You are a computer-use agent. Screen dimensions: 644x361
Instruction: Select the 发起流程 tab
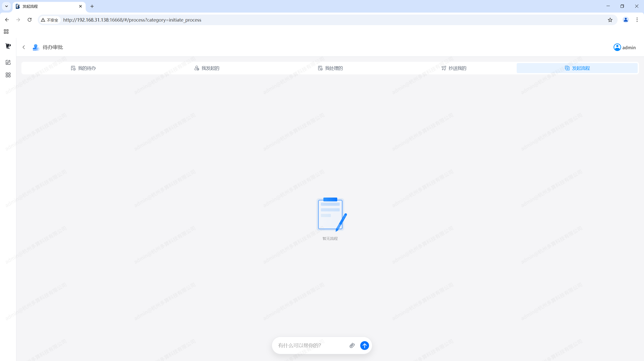[x=577, y=68]
